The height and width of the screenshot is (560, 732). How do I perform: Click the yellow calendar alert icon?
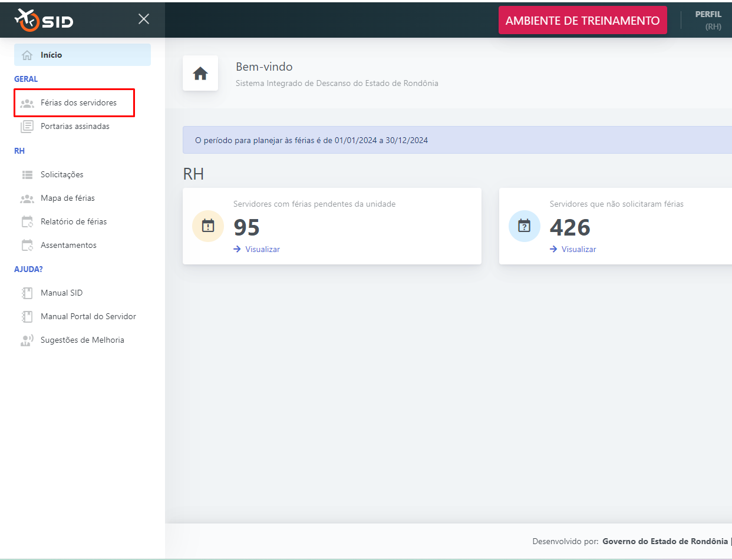click(x=208, y=226)
